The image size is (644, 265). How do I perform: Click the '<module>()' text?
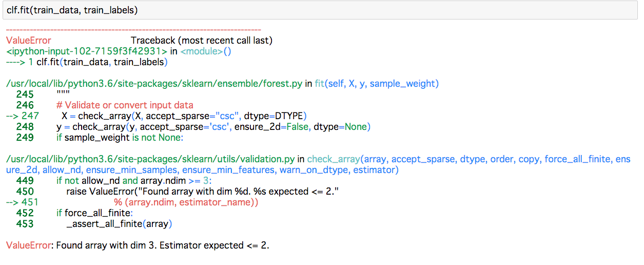(x=206, y=51)
